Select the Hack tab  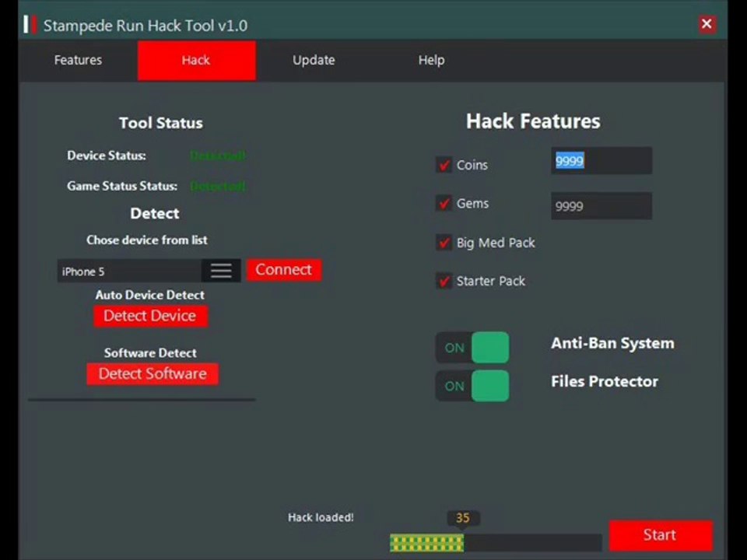pyautogui.click(x=196, y=60)
